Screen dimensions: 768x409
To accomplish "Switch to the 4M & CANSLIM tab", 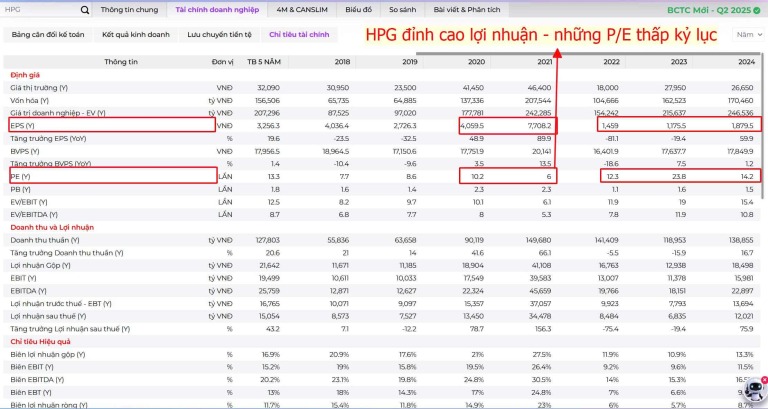I will pos(302,10).
